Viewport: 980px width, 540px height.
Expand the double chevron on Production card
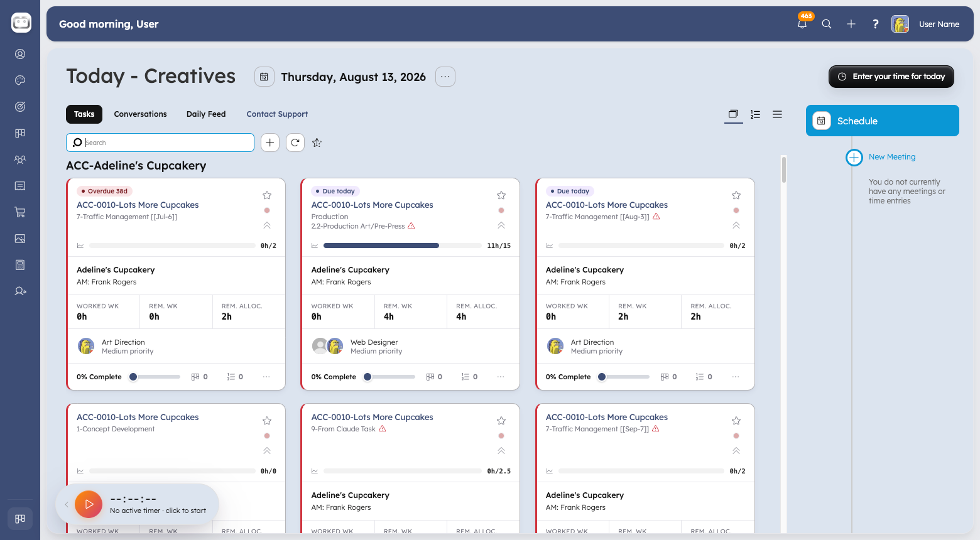pos(501,225)
